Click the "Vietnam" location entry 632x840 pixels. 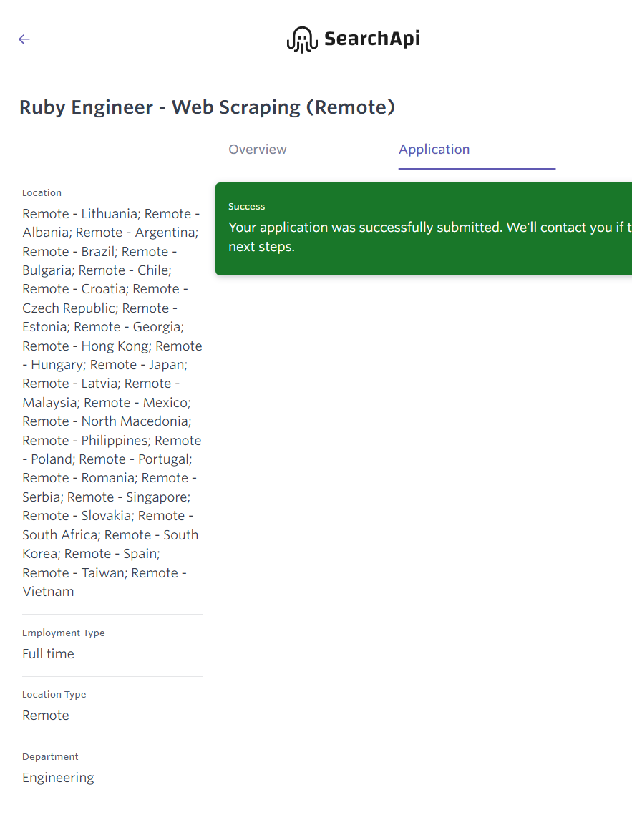(x=48, y=592)
